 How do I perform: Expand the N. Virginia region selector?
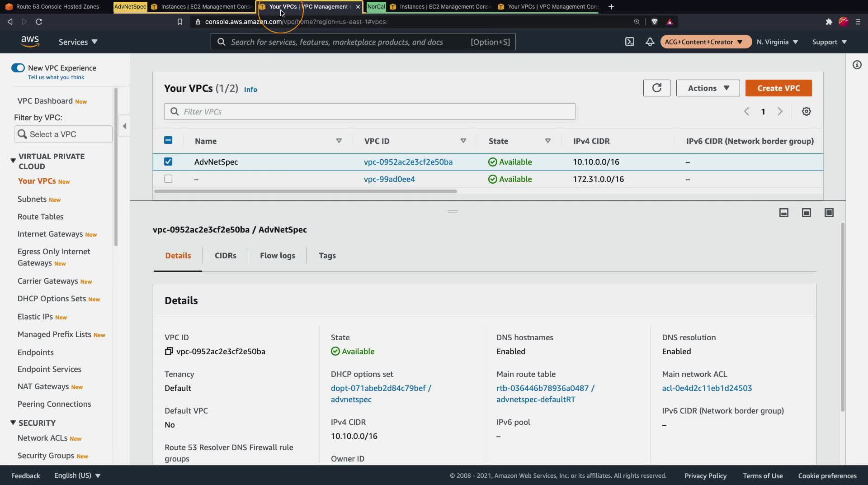(x=777, y=42)
